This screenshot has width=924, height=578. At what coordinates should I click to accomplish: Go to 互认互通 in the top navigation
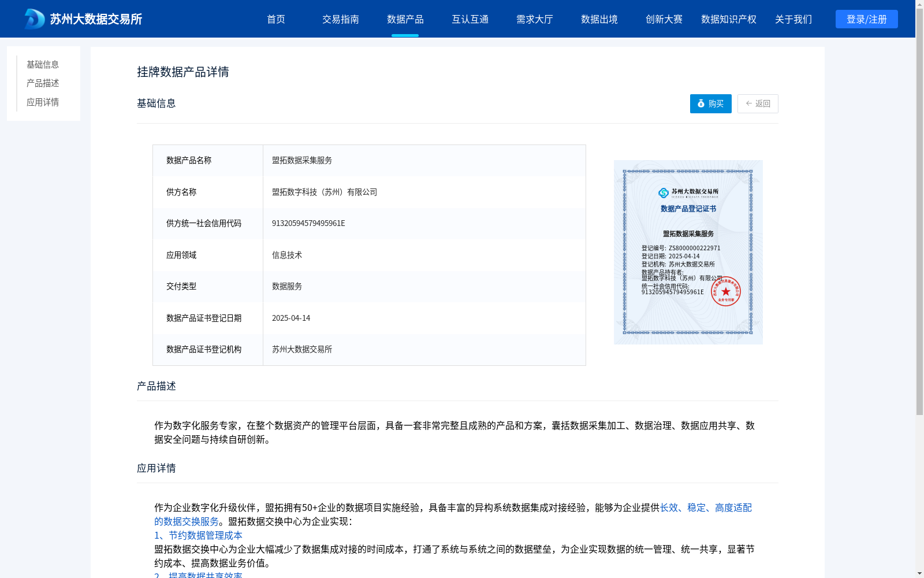click(470, 19)
